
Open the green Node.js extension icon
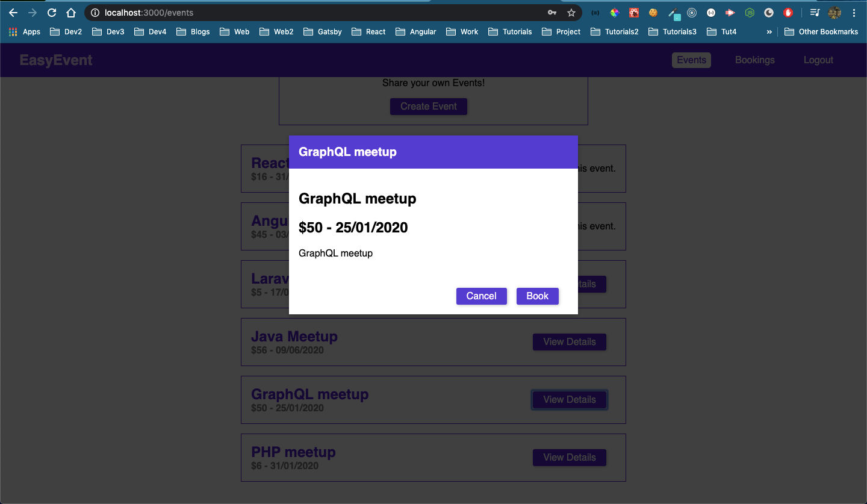[750, 13]
